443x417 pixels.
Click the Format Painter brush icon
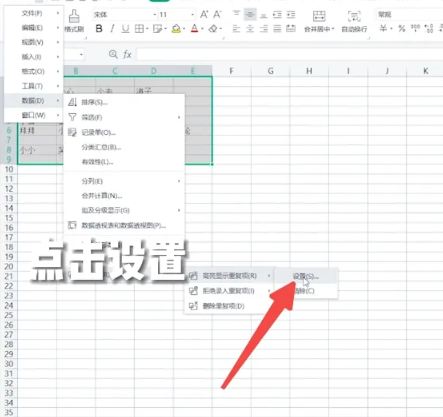74,16
